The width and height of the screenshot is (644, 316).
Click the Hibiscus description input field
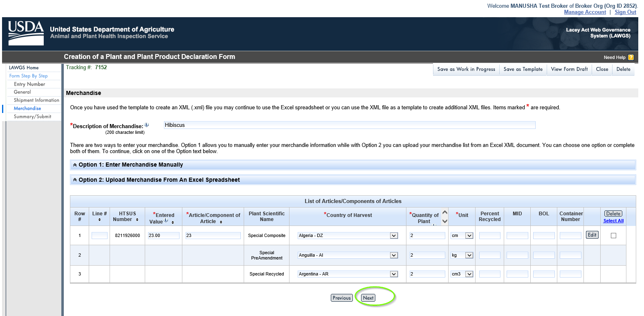pyautogui.click(x=349, y=125)
